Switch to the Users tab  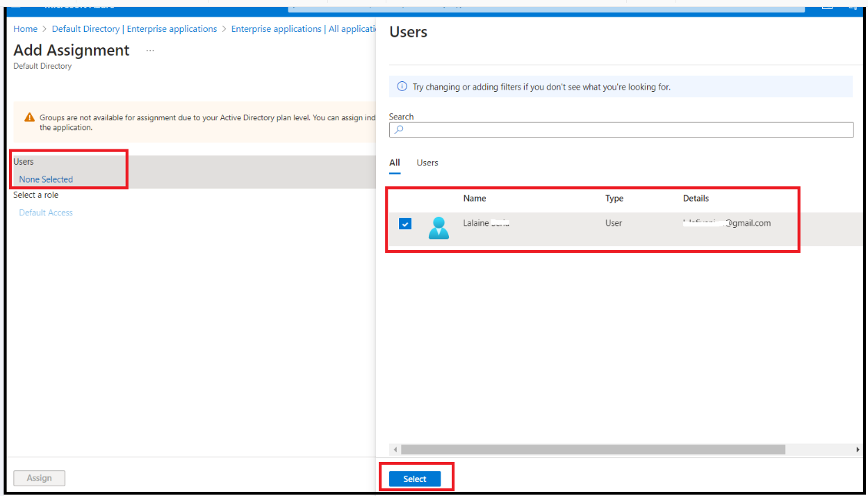point(427,163)
